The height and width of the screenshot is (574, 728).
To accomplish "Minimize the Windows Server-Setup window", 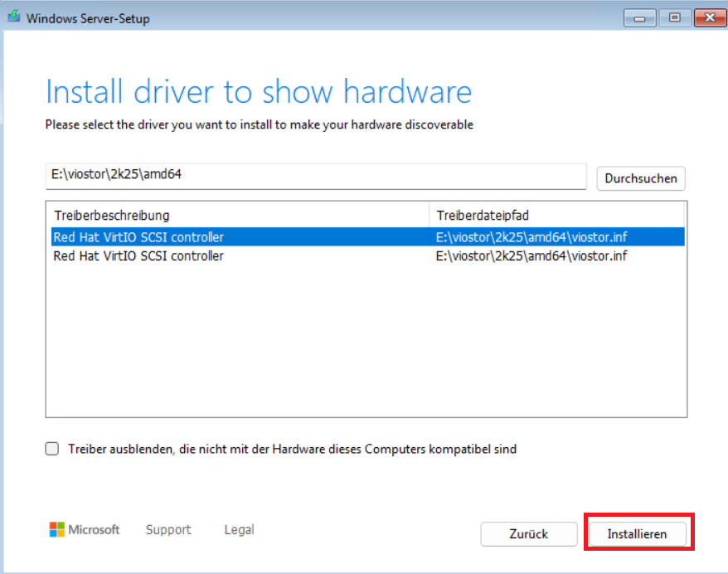I will point(638,17).
